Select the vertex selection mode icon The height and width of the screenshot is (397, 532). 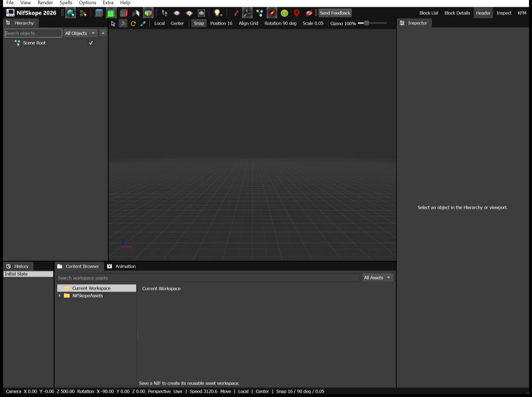(x=83, y=13)
